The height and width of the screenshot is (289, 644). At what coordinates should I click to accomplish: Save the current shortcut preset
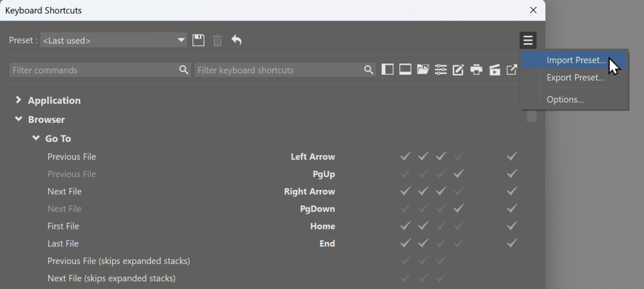tap(199, 40)
